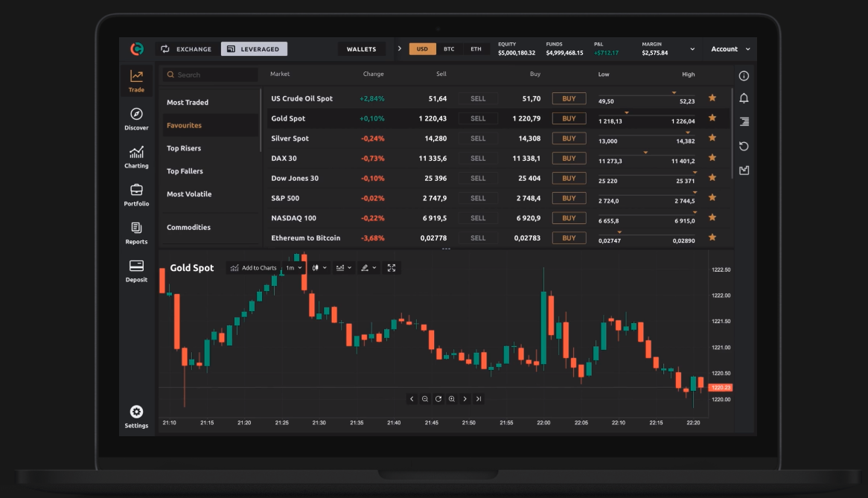This screenshot has height=498, width=868.
Task: Expand the balance summary chevron
Action: (692, 49)
